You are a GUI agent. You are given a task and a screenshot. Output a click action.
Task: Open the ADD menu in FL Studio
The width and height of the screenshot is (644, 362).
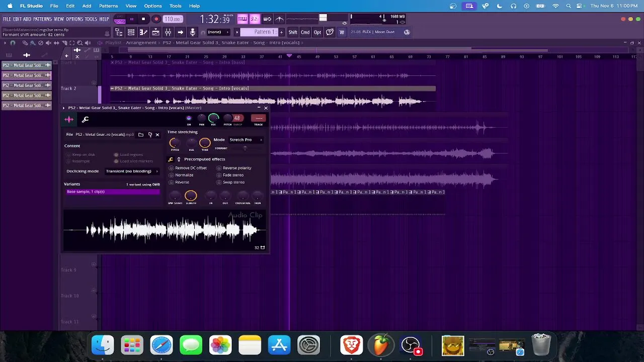(x=27, y=19)
